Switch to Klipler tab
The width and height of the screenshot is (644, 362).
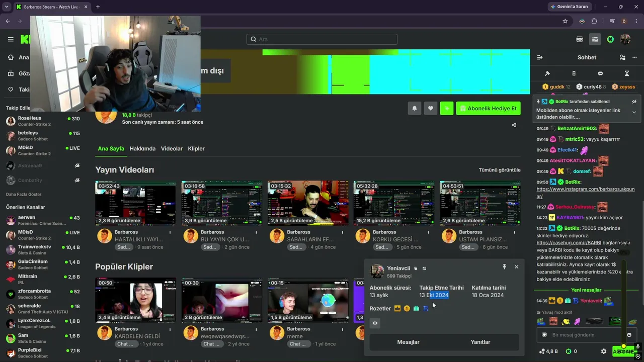(x=196, y=149)
